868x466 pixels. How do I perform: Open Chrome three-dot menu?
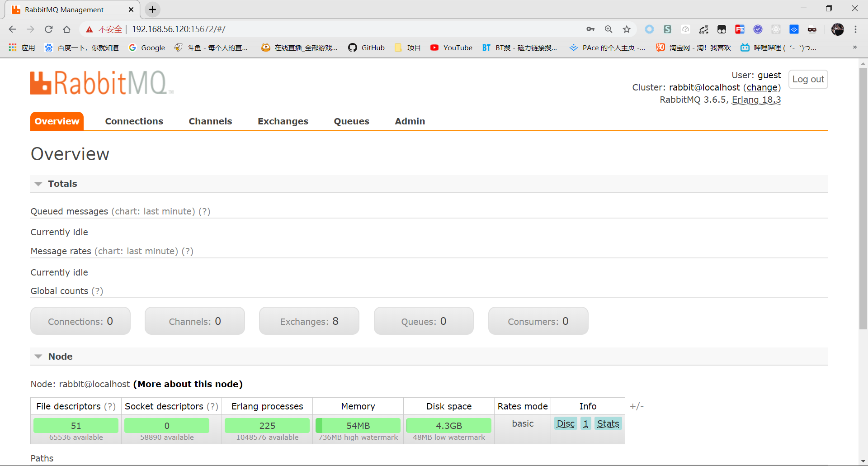click(855, 29)
